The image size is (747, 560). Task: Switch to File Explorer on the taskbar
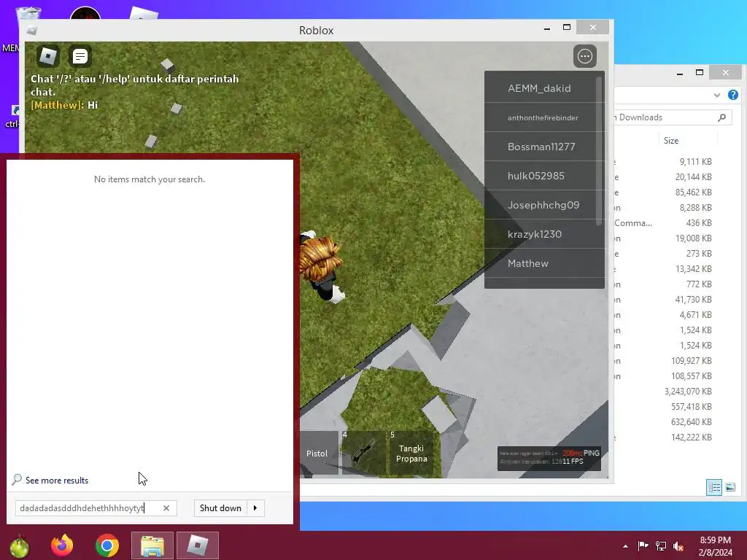[152, 545]
